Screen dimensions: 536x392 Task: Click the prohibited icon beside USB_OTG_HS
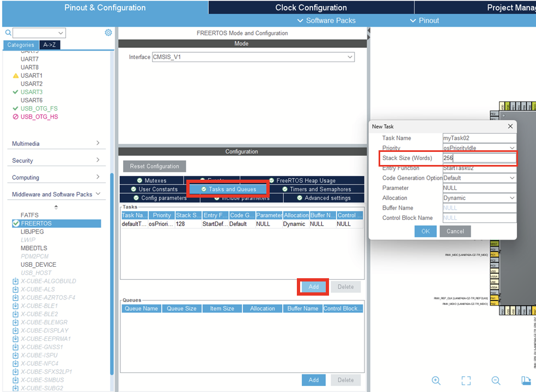[15, 117]
